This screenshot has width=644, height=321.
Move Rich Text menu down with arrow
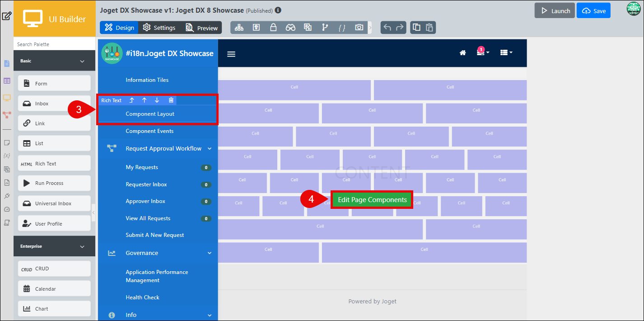click(x=157, y=100)
